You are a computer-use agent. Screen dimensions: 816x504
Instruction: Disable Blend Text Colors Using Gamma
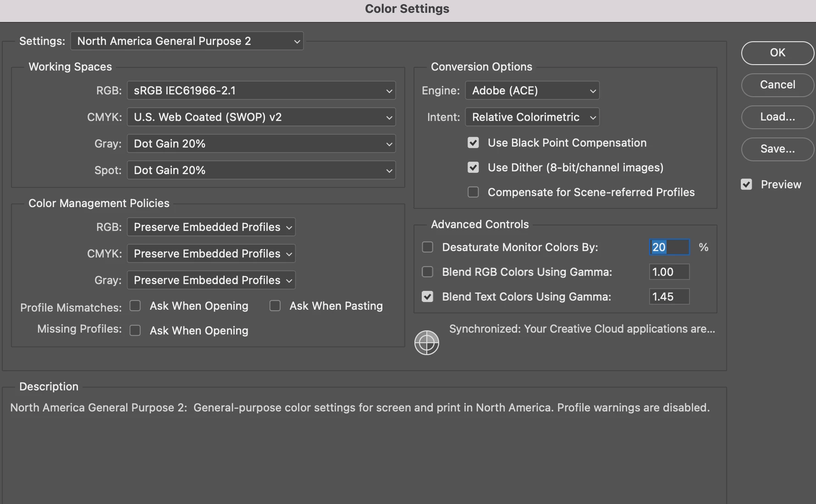tap(427, 297)
